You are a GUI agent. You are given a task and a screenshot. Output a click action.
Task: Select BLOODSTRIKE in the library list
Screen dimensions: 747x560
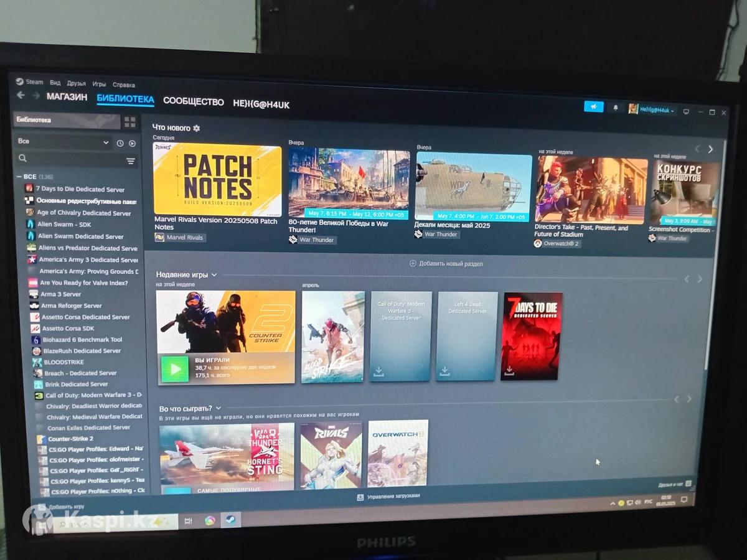point(63,362)
